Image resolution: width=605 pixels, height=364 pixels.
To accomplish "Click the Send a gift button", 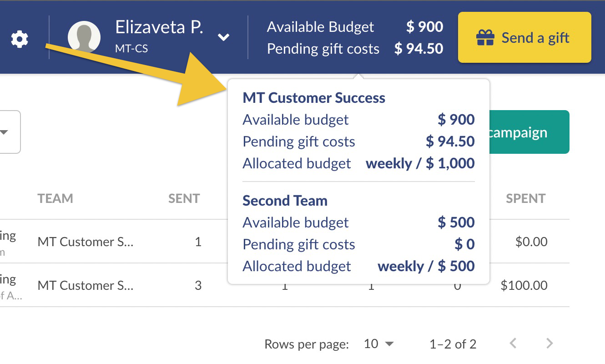I will pos(524,37).
